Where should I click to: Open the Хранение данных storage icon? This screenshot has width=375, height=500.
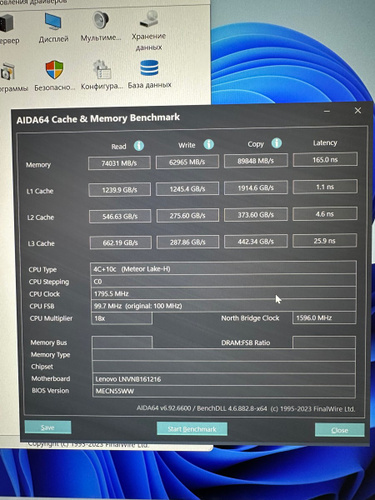click(149, 19)
